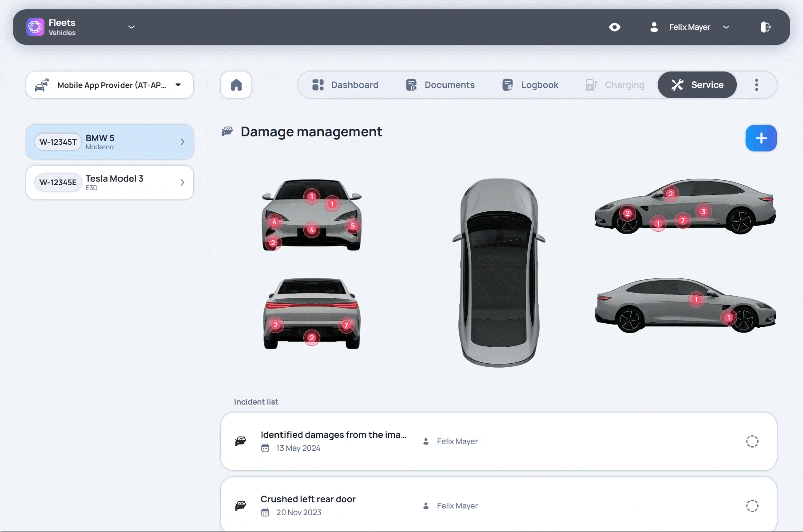Click calendar icon beside 20 Nov 2023

click(x=265, y=512)
